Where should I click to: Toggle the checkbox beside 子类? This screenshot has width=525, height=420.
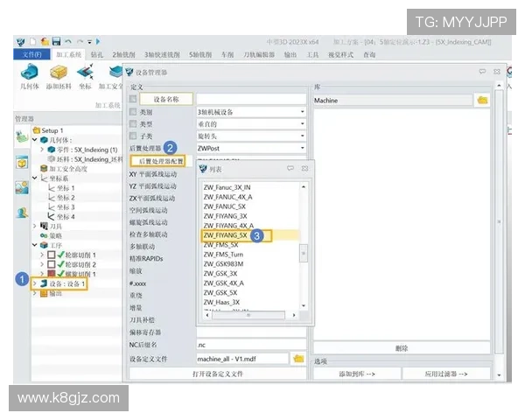tap(134, 136)
